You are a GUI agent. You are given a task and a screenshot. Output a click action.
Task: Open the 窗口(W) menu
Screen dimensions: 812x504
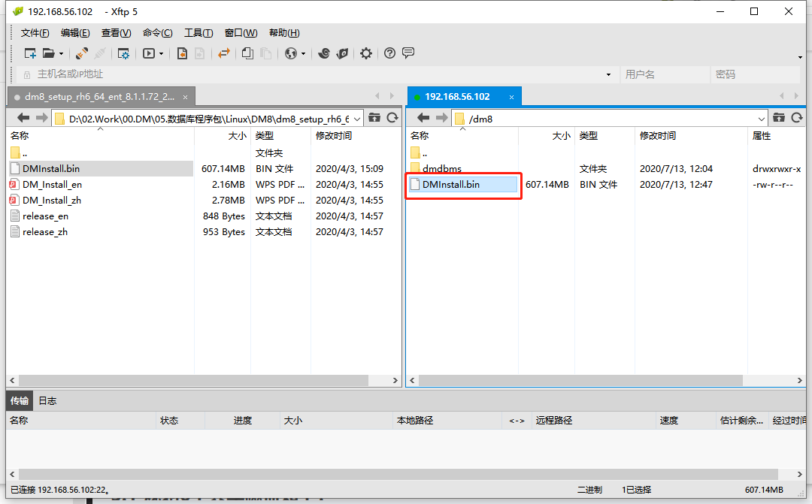point(241,33)
